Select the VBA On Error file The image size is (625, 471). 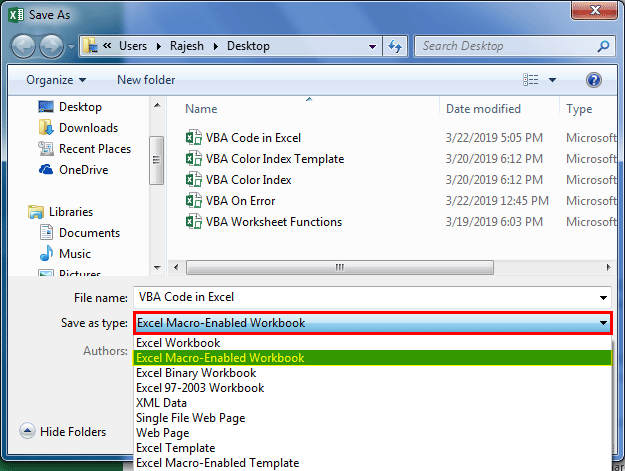click(x=240, y=201)
